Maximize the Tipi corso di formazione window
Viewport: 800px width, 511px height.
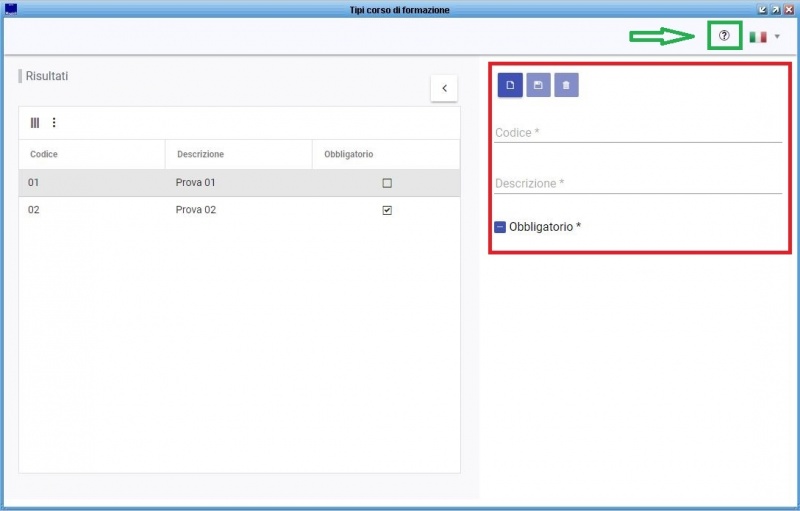pos(776,10)
